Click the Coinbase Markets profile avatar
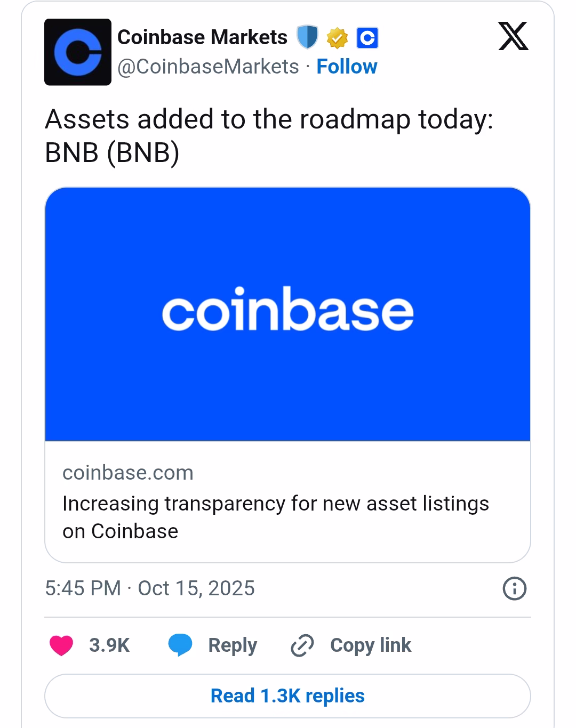 tap(78, 52)
